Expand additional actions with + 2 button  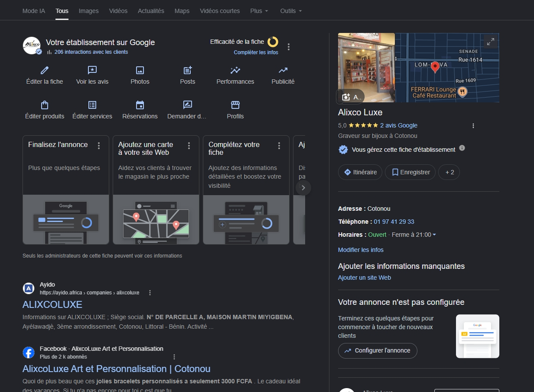(449, 172)
